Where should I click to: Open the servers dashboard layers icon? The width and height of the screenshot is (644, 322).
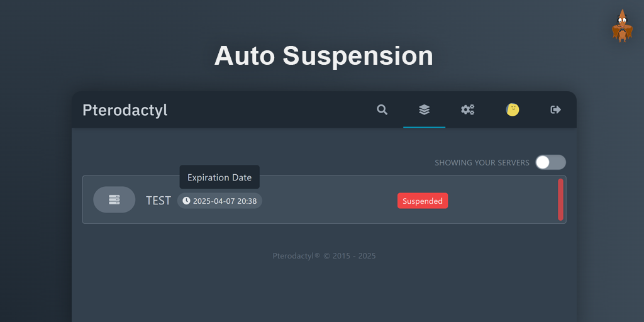tap(425, 109)
